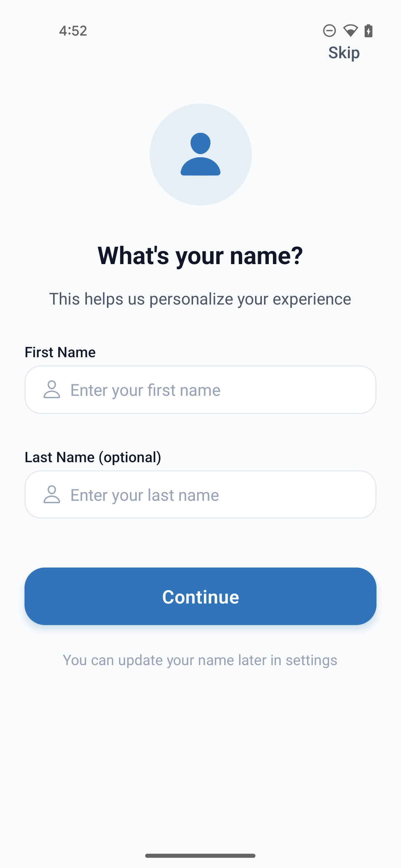Click the 'Last Name' field label text

pos(59,457)
